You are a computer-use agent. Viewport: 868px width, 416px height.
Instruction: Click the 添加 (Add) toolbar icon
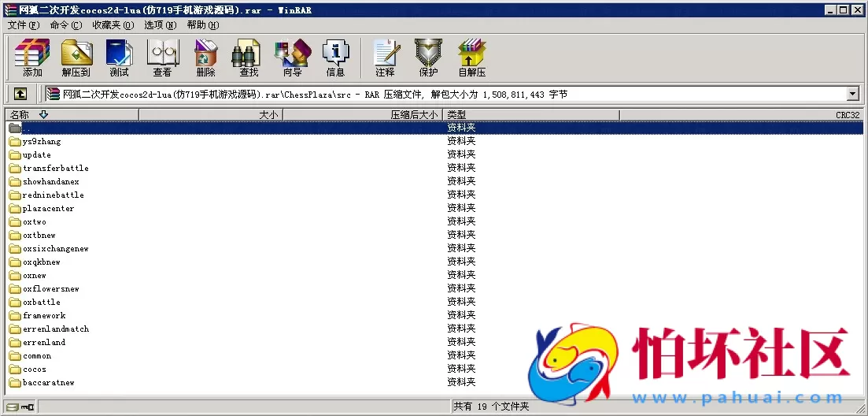pos(32,58)
